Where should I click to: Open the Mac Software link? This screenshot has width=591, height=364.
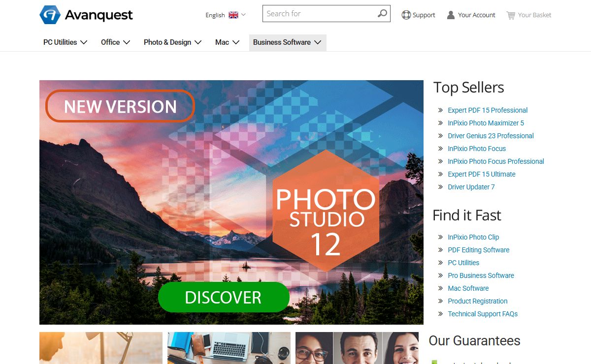point(468,288)
